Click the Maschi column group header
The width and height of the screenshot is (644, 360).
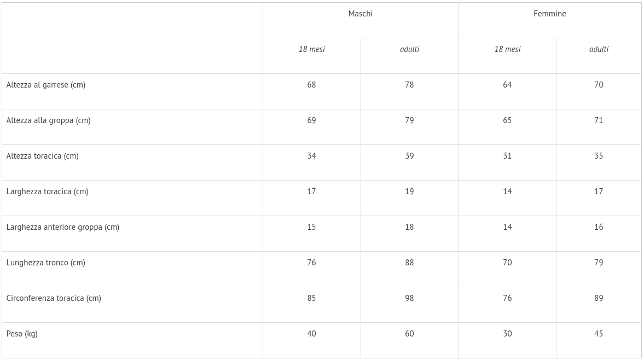click(x=360, y=14)
